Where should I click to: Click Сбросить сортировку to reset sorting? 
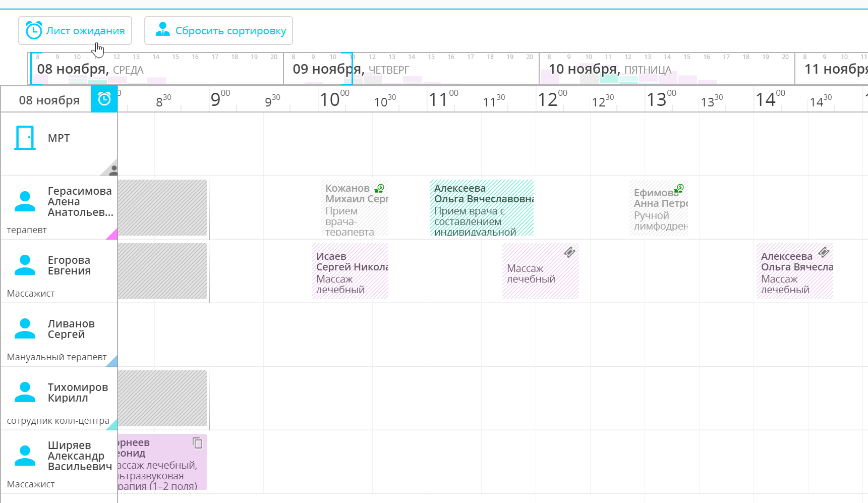218,31
